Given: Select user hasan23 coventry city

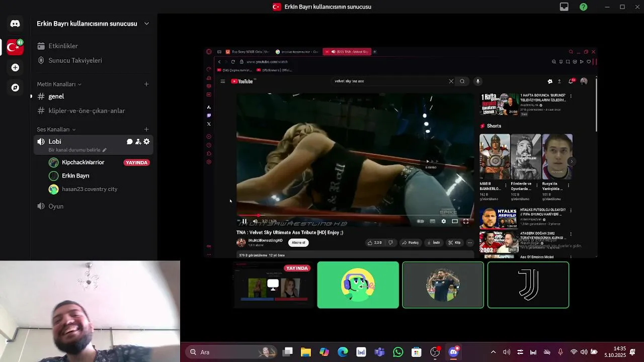Looking at the screenshot, I should (89, 190).
